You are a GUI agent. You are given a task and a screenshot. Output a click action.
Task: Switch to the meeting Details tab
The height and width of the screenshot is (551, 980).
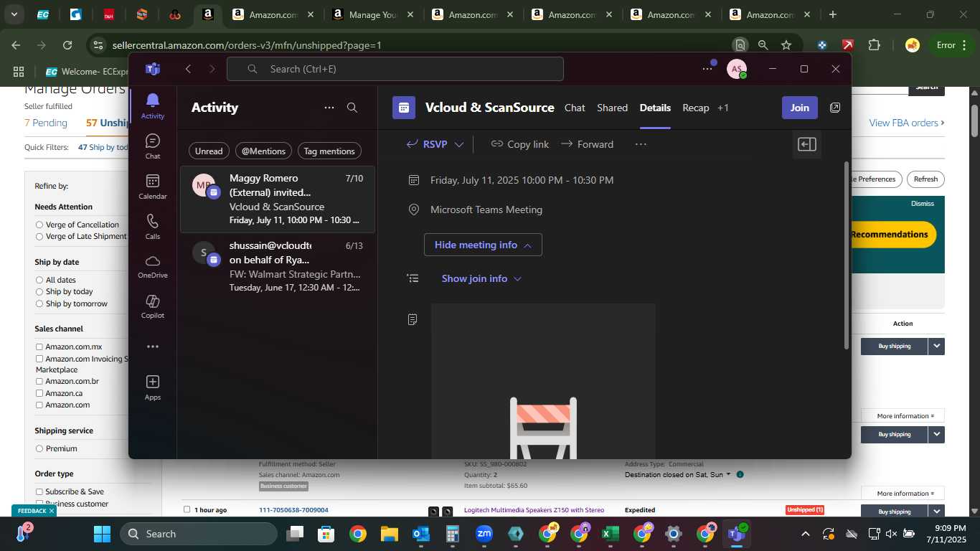(x=655, y=108)
